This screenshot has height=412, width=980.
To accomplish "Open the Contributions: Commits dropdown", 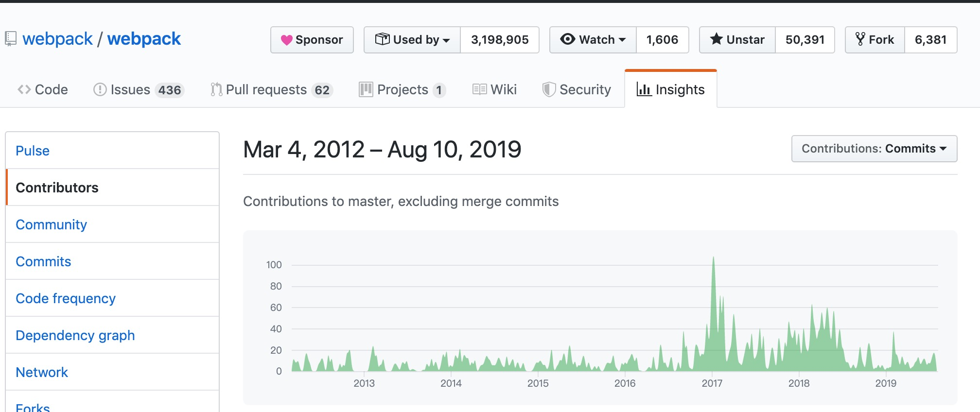I will tap(874, 149).
